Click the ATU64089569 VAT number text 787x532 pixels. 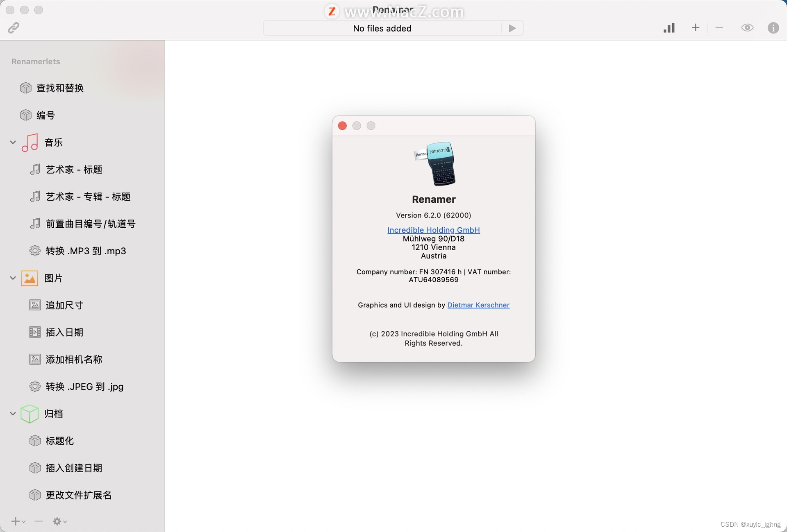(x=434, y=280)
